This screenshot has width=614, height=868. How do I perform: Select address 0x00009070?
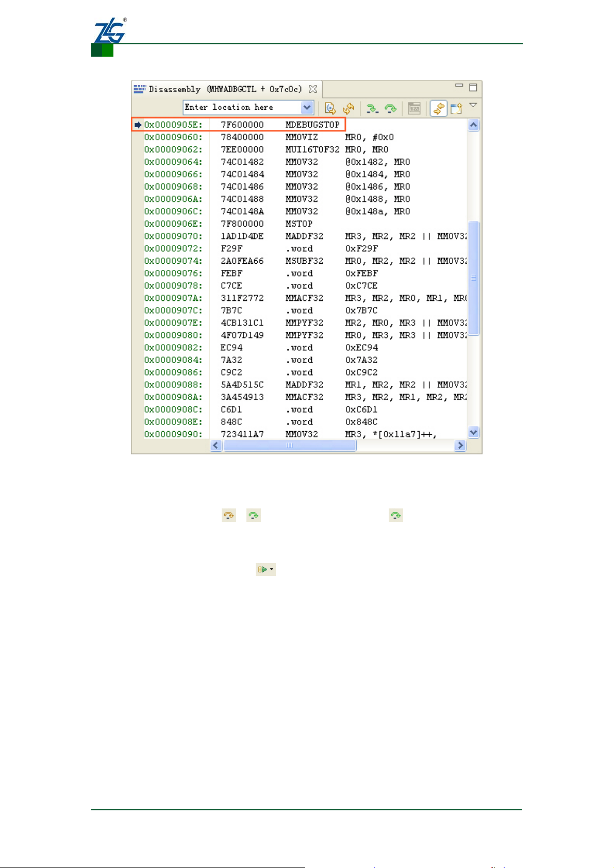[x=173, y=236]
